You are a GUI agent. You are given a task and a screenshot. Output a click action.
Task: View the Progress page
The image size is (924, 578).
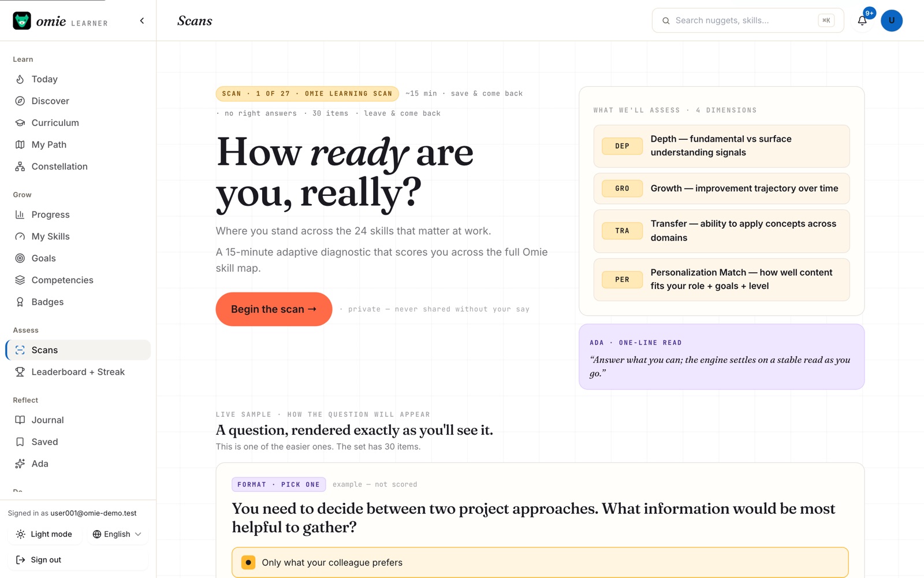(78, 214)
